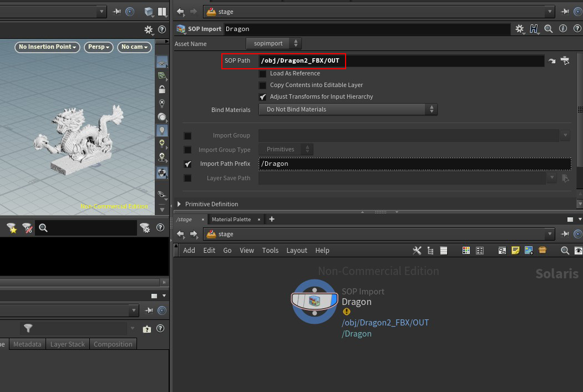
Task: Click the wrench customize icon in network editor toolbar
Action: tap(418, 250)
